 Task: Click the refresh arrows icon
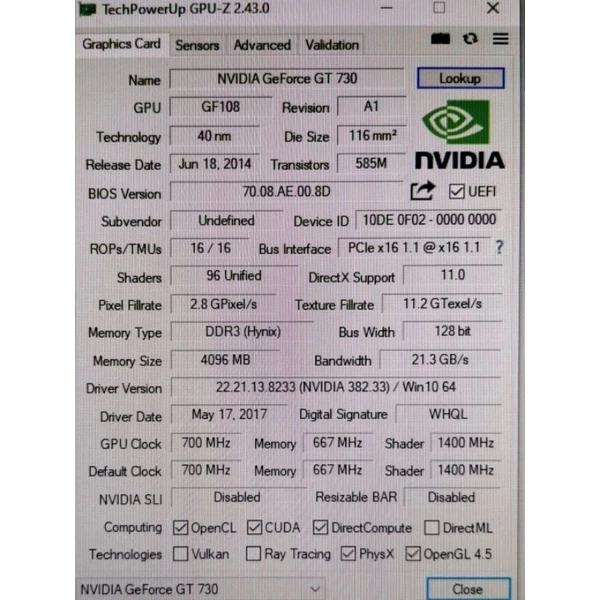point(470,39)
